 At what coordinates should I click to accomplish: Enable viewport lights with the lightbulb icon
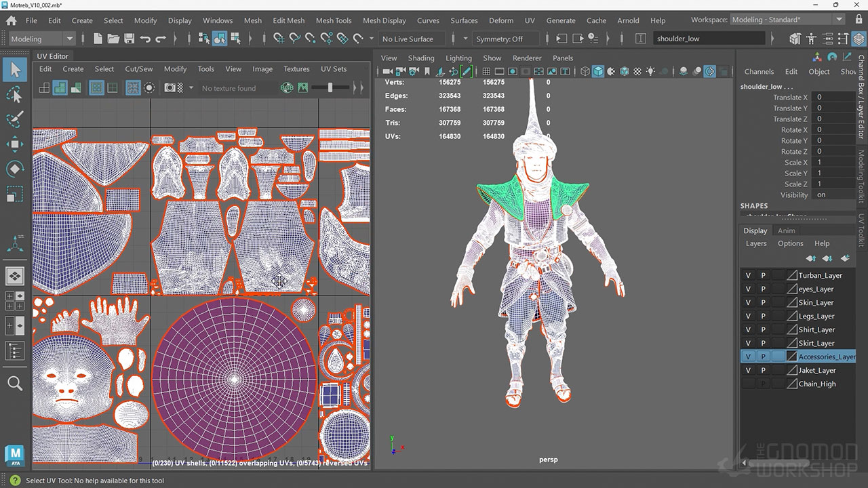[651, 71]
